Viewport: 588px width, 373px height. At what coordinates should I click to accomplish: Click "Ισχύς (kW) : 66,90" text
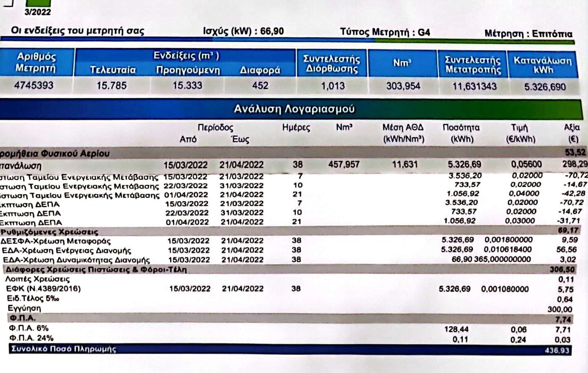pos(243,31)
